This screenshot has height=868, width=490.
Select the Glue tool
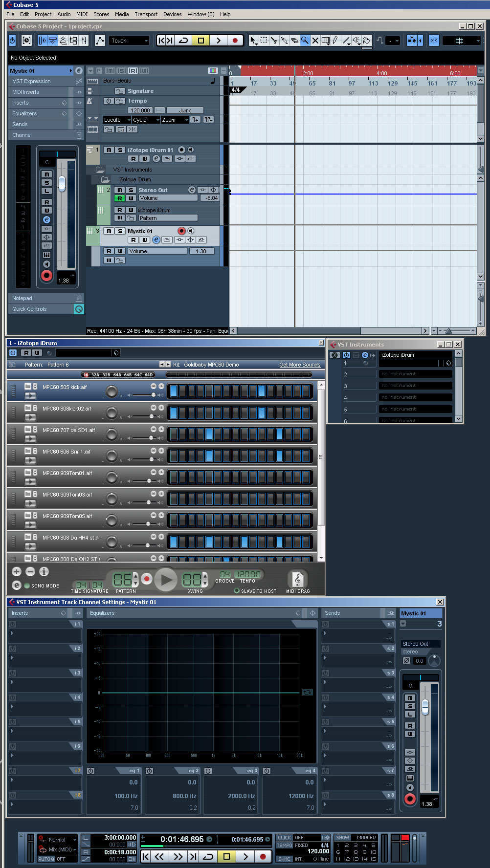coord(284,41)
